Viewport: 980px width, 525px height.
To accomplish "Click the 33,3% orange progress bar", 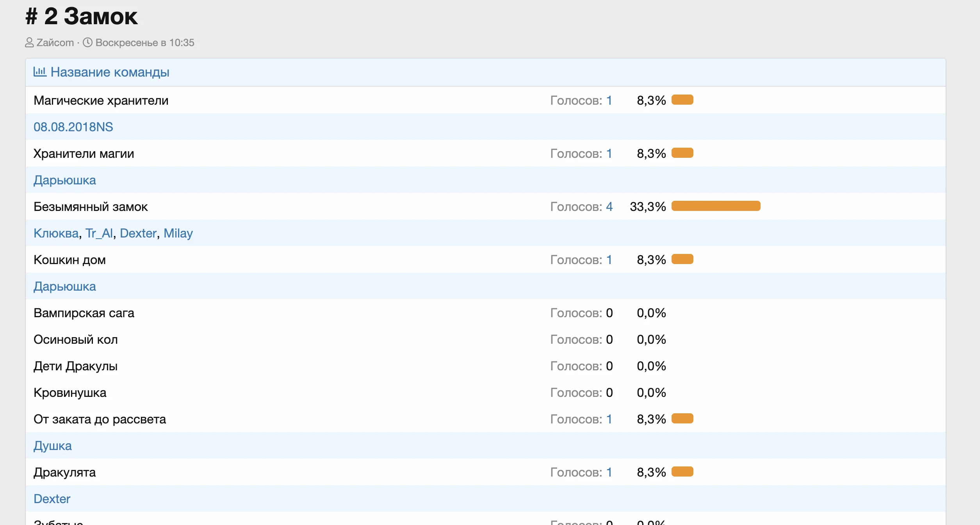I will pos(716,206).
